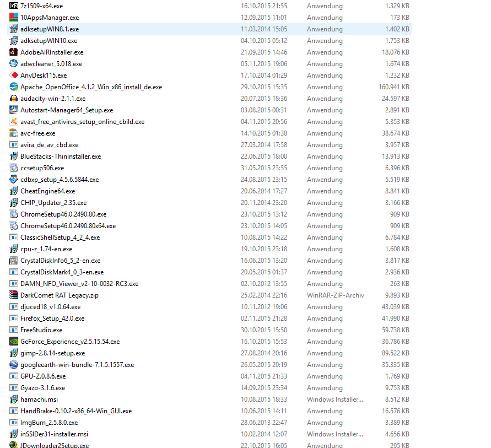Click the date 26.05.2015 20:19
491x448 pixels.
click(263, 365)
